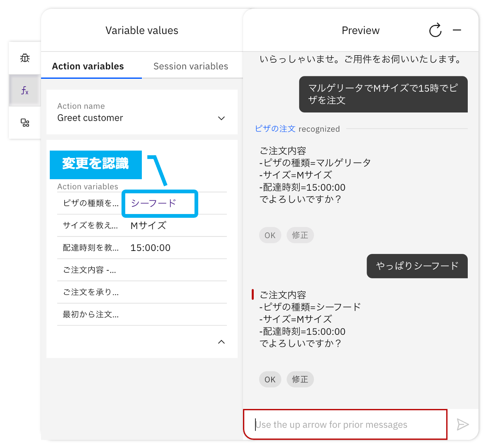The image size is (496, 448).
Task: Click 修正 under the マルゲリータ order summary
Action: tap(300, 235)
